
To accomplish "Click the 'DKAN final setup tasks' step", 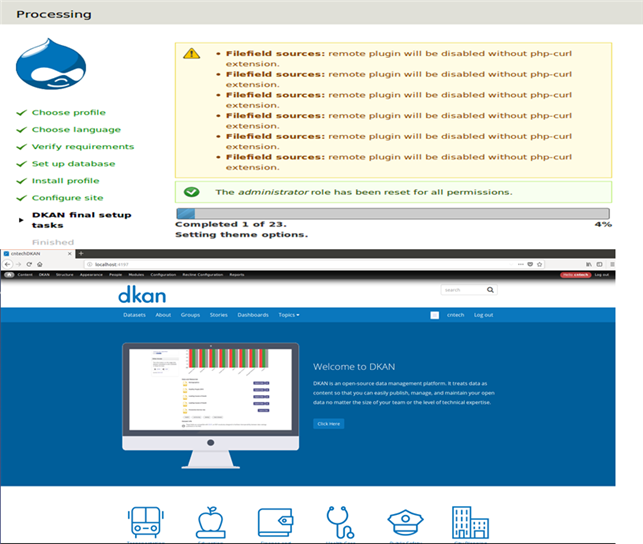I will click(x=82, y=220).
